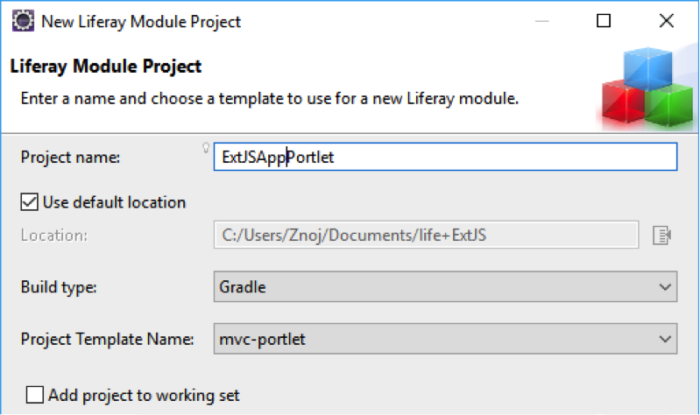Open the mvc-portlet template dropdown
This screenshot has height=415, width=700.
tap(446, 339)
